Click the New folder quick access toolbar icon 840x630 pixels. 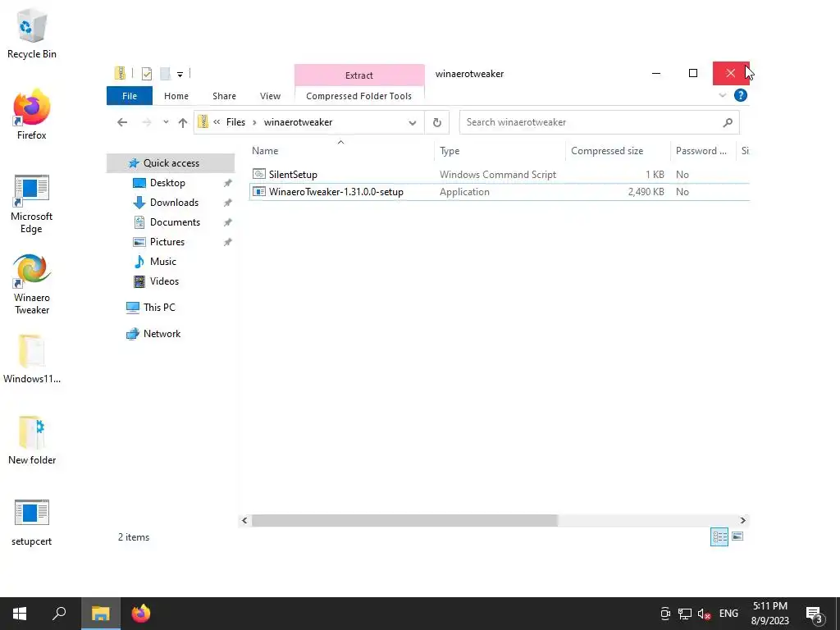pyautogui.click(x=165, y=74)
